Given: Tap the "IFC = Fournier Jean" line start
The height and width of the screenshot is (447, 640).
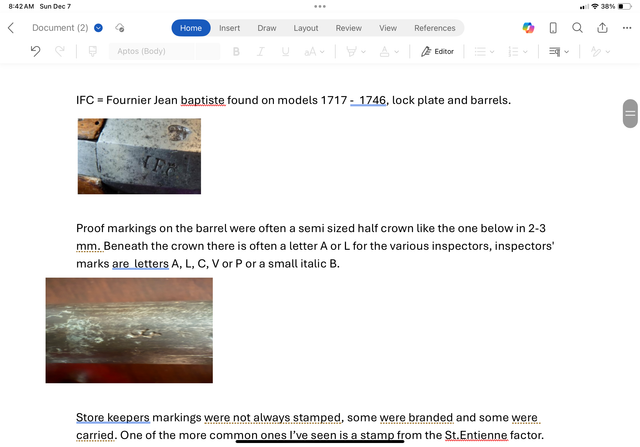Looking at the screenshot, I should 127,100.
